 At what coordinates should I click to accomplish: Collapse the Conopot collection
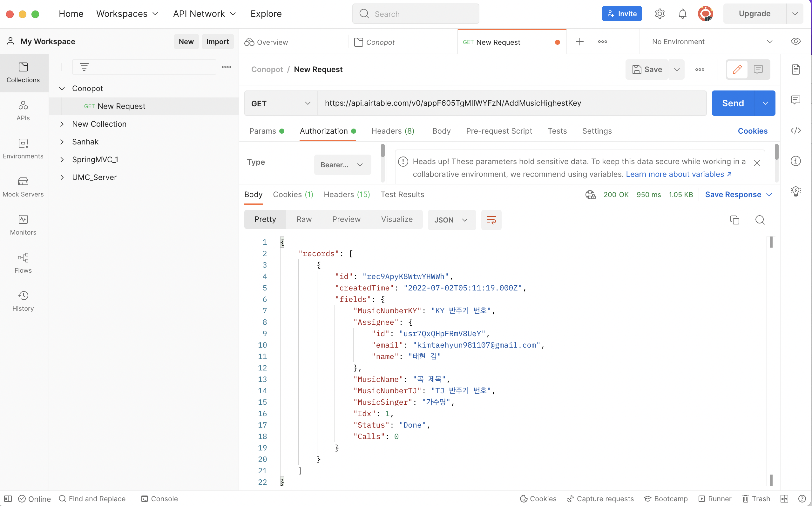point(62,89)
